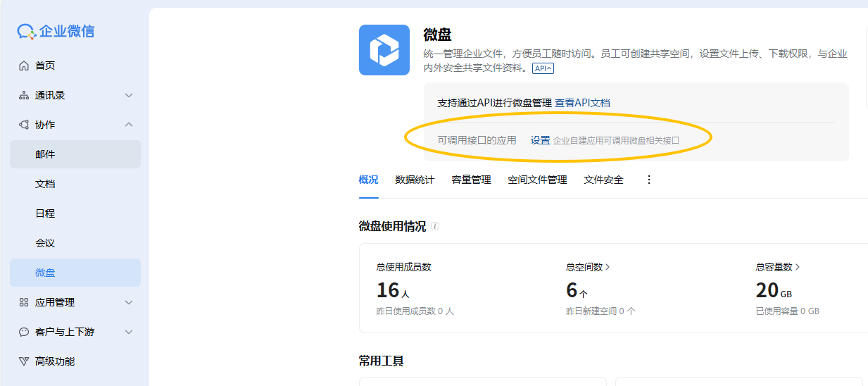The height and width of the screenshot is (386, 868).
Task: Click the 微盘使用情况 heading
Action: click(x=392, y=226)
